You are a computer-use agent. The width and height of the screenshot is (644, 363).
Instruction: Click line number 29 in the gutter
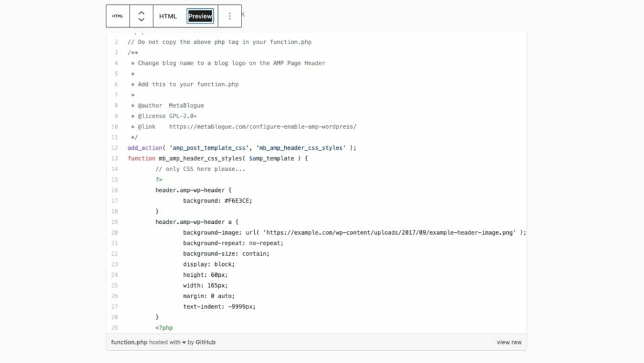[113, 327]
